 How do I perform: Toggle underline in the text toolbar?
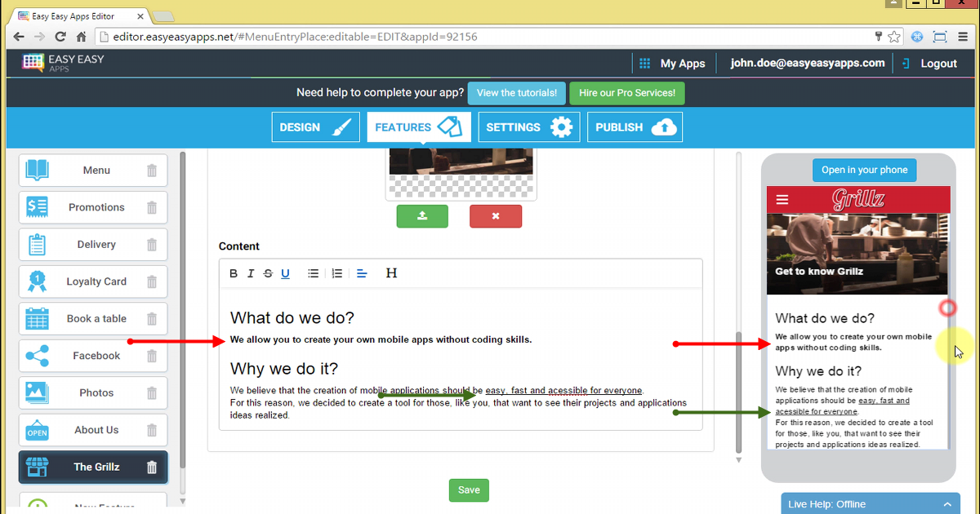coord(285,273)
